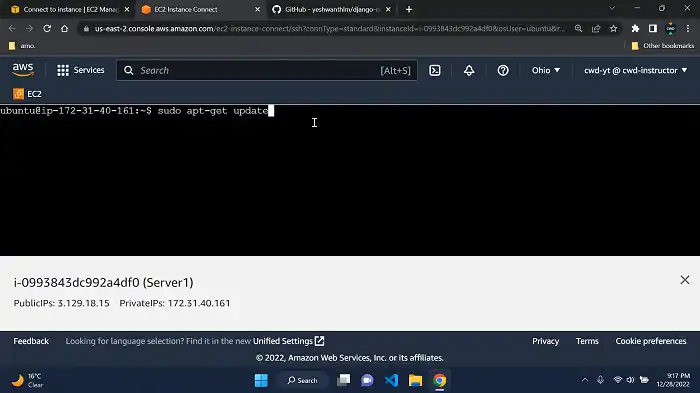
Task: Open a new browser tab
Action: click(x=409, y=9)
